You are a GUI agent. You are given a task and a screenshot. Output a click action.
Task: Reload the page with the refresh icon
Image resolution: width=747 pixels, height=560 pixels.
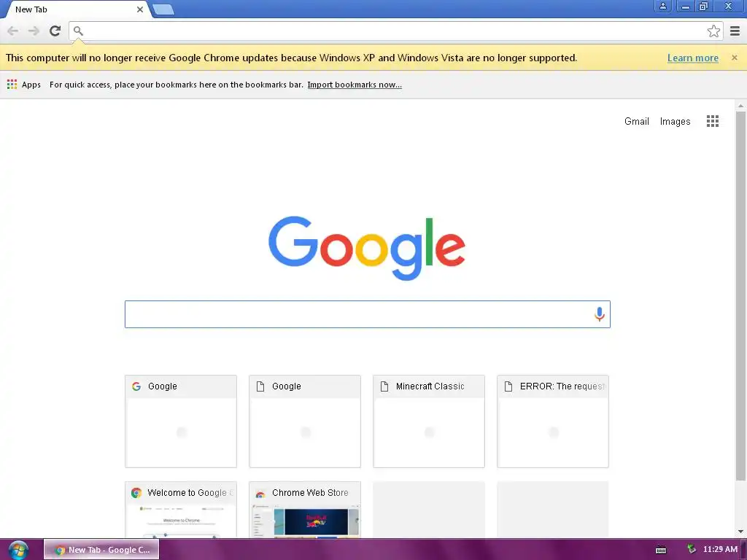[55, 31]
